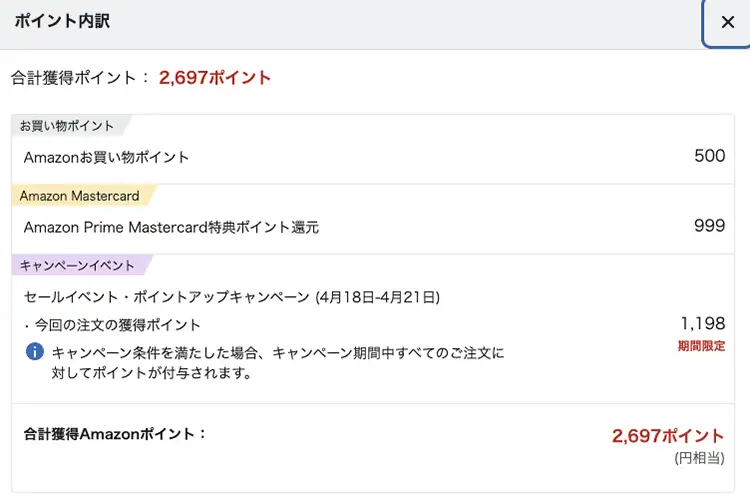750x502 pixels.
Task: Close the ポイント内訳 dialog
Action: click(727, 22)
